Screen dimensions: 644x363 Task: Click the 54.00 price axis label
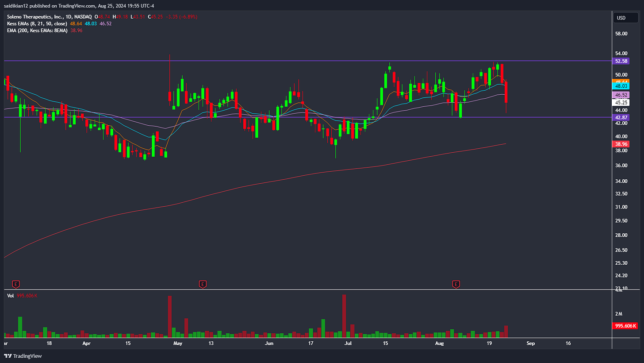tap(621, 53)
